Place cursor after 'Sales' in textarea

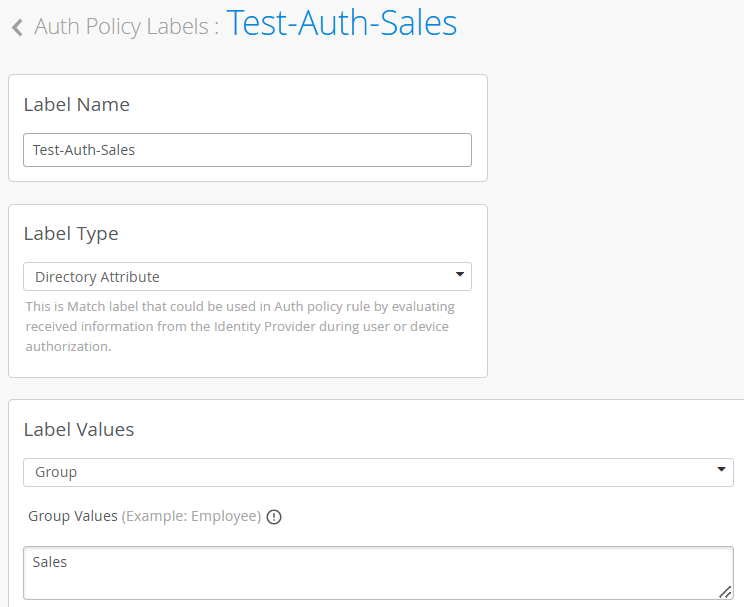point(68,562)
